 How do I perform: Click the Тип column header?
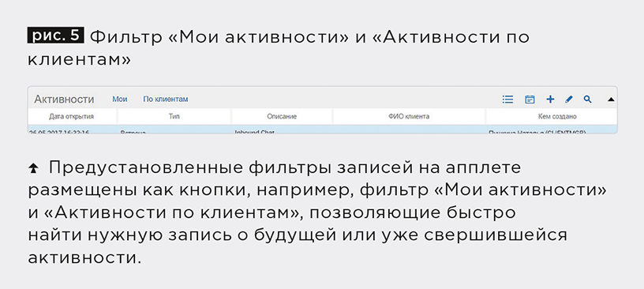(x=174, y=116)
